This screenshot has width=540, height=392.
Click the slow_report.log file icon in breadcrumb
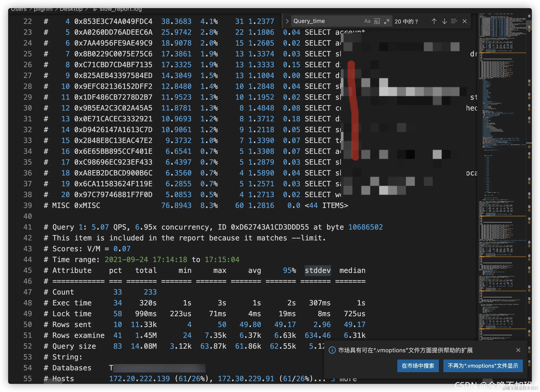pyautogui.click(x=95, y=9)
